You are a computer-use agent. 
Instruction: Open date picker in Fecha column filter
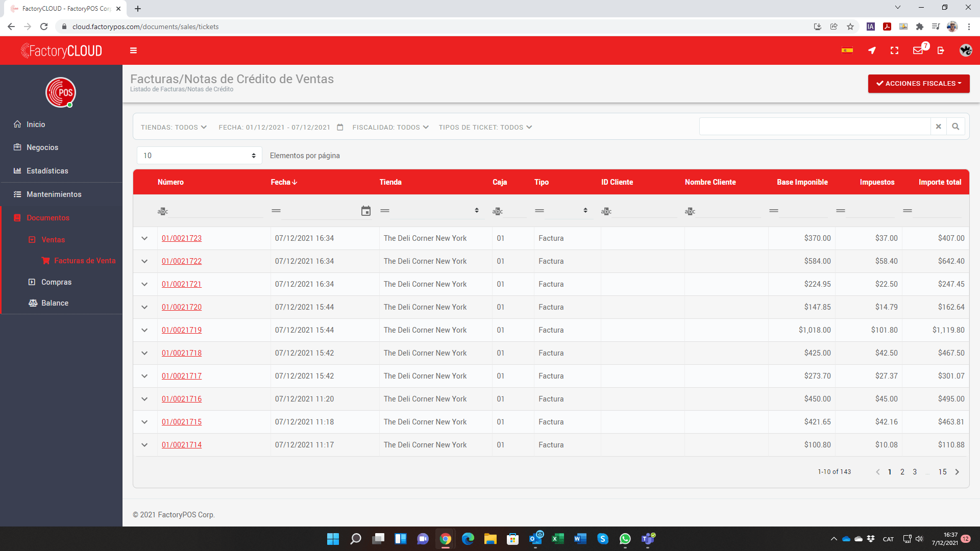pos(366,211)
